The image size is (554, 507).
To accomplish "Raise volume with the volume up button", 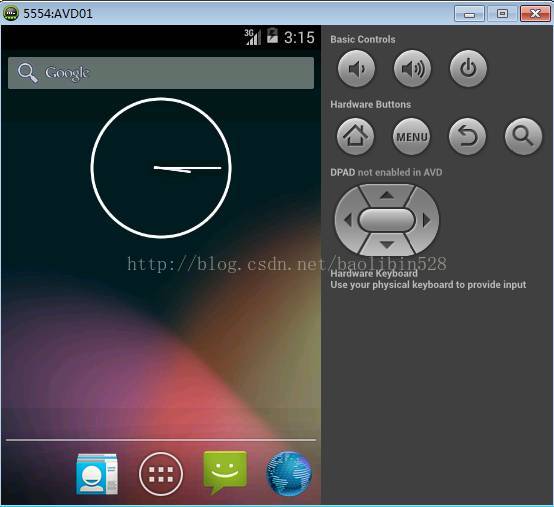I will [412, 69].
